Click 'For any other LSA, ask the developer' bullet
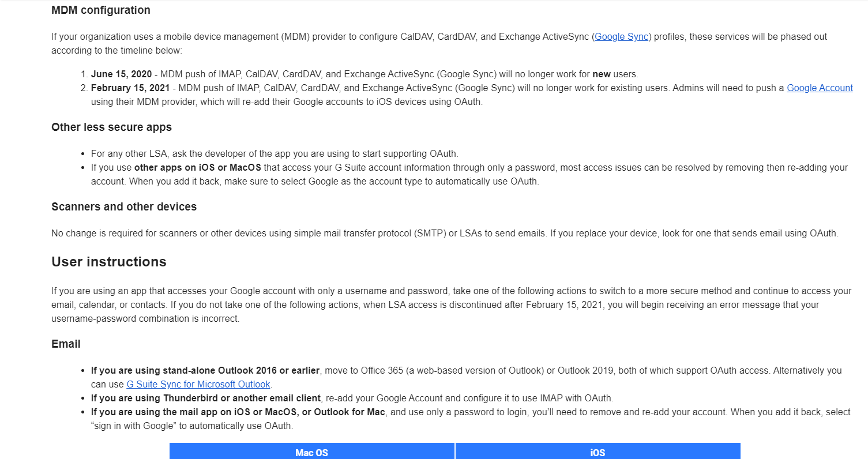868x459 pixels. click(275, 153)
